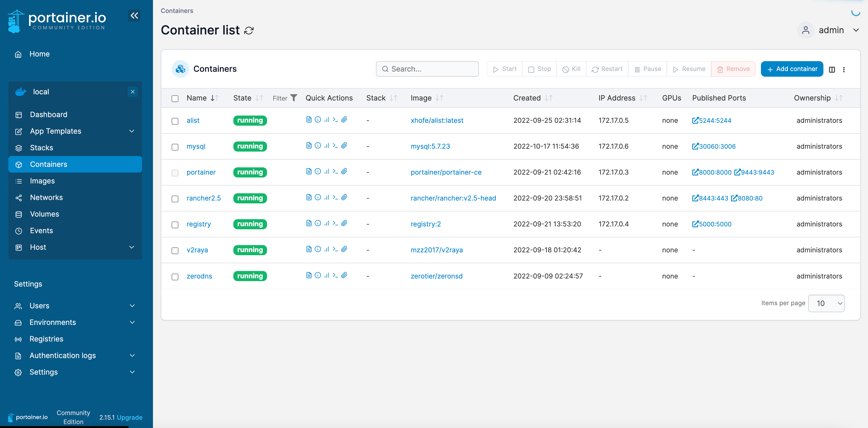
Task: Open logs icon for alist container
Action: coord(309,119)
